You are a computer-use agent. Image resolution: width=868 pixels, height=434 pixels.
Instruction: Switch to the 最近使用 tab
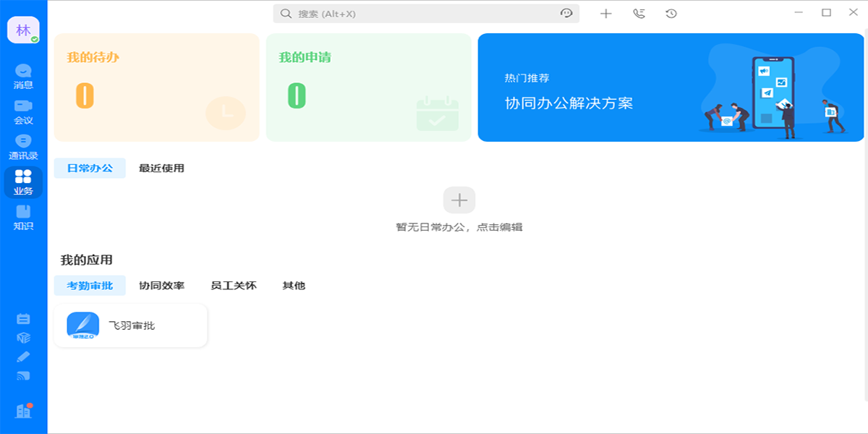point(161,169)
